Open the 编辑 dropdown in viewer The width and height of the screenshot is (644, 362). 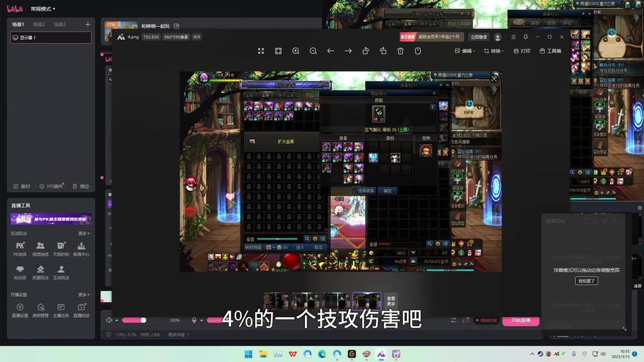tap(465, 51)
